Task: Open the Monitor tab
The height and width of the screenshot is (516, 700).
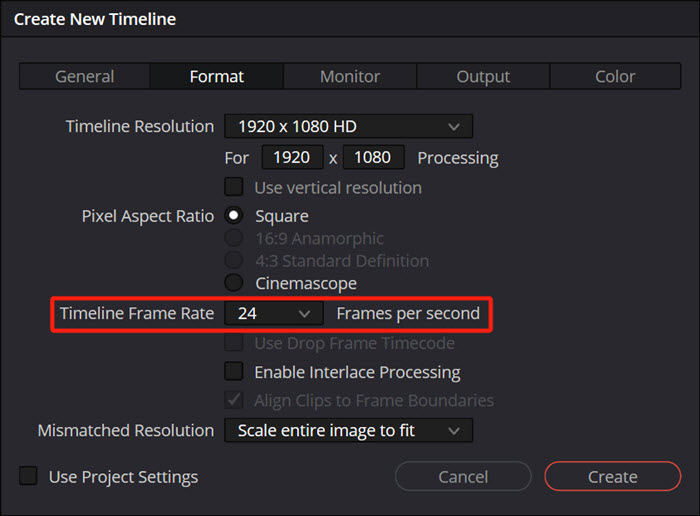Action: (x=350, y=76)
